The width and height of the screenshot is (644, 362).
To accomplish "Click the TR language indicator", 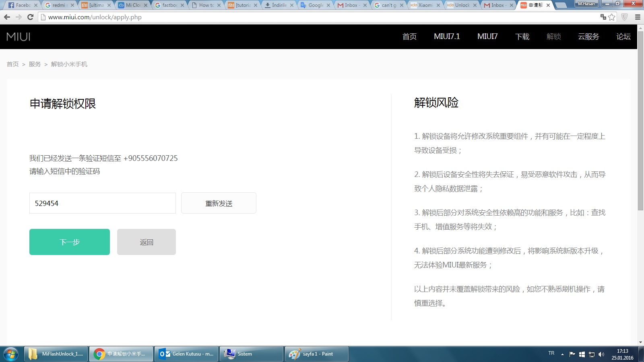I will [551, 353].
